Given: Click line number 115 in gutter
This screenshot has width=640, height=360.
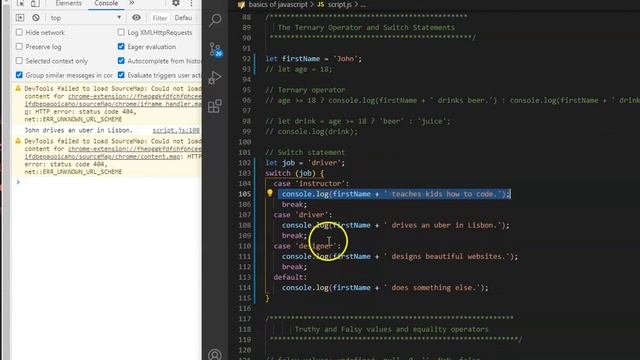Looking at the screenshot, I should tap(244, 298).
